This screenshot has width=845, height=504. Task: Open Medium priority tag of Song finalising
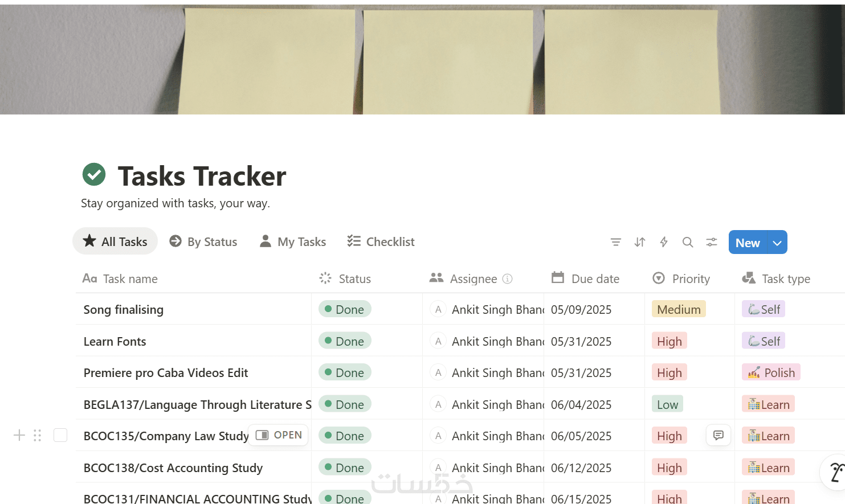[679, 309]
